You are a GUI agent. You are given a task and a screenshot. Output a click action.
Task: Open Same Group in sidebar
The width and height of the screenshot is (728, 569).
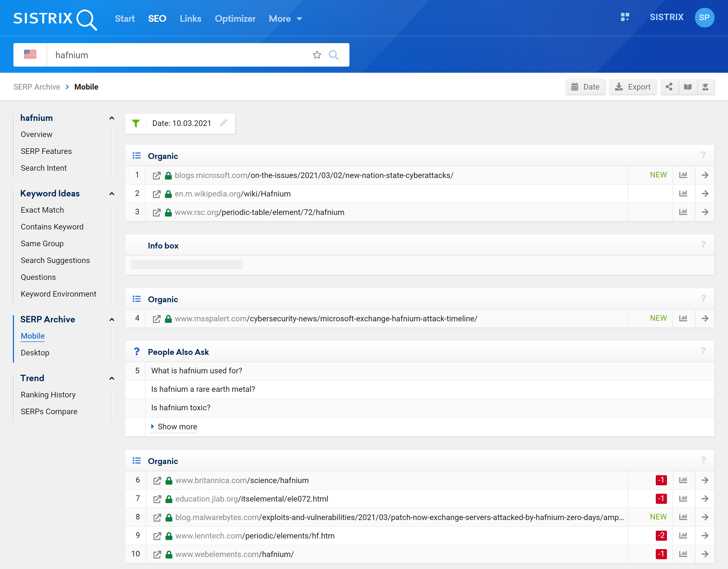click(x=42, y=244)
